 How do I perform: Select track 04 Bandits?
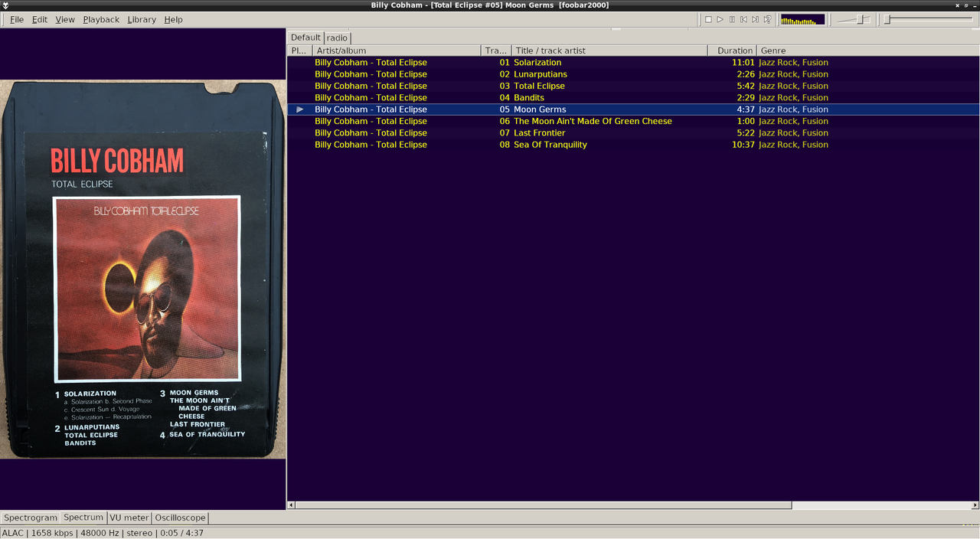pyautogui.click(x=633, y=97)
